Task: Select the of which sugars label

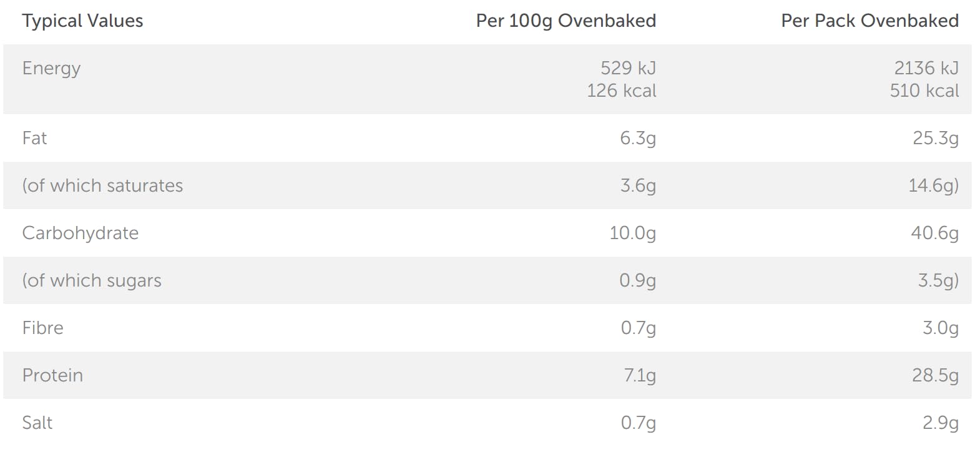Action: coord(92,281)
